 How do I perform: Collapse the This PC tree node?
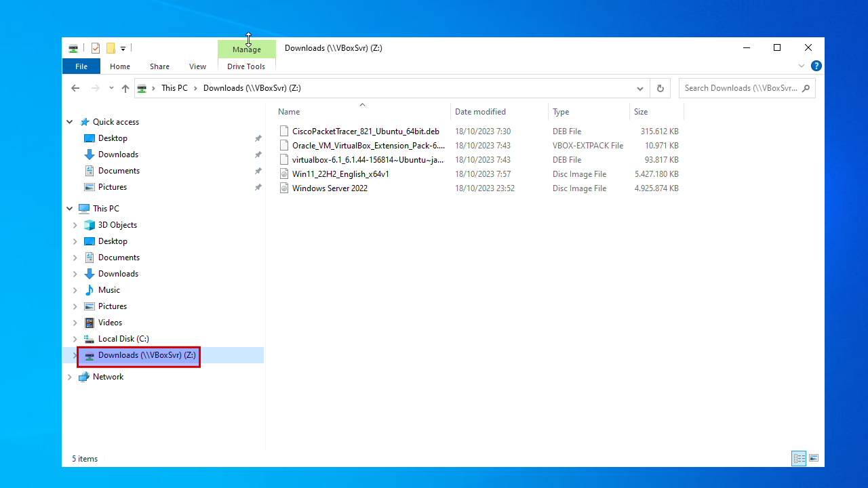[x=70, y=209]
